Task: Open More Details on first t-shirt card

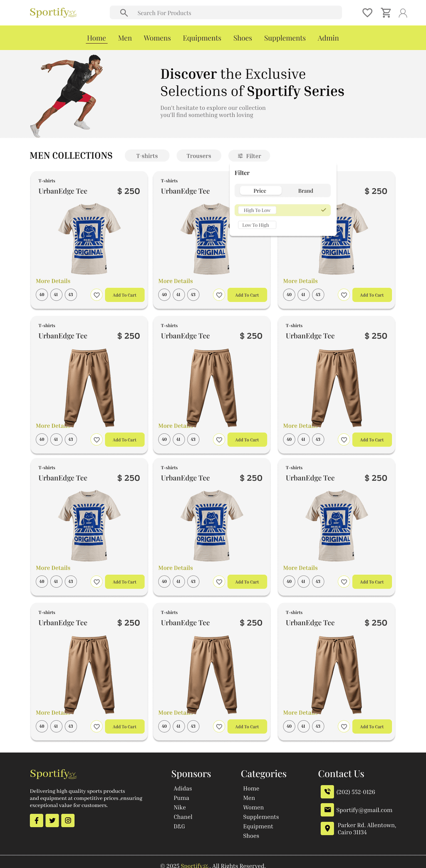Action: (x=53, y=281)
